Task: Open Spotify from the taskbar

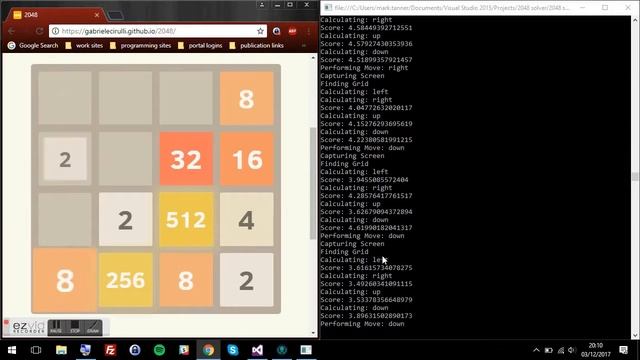Action: (159, 350)
